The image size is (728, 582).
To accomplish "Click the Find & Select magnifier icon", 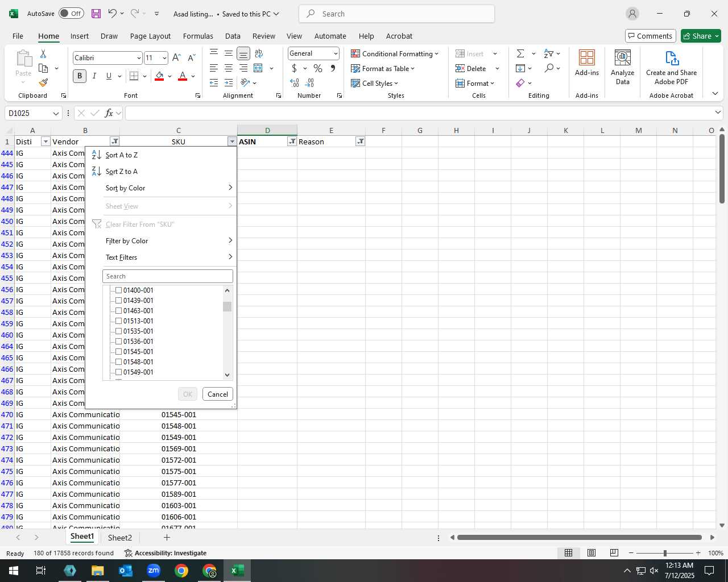I will pos(549,68).
